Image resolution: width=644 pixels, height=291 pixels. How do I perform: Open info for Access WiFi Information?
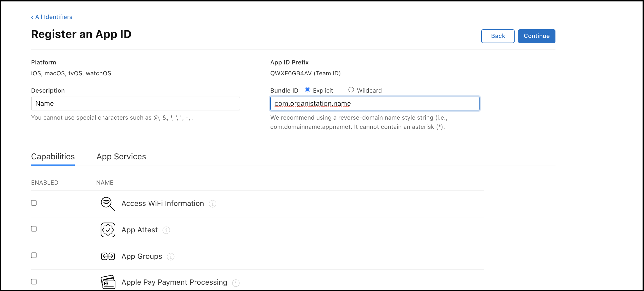click(212, 204)
